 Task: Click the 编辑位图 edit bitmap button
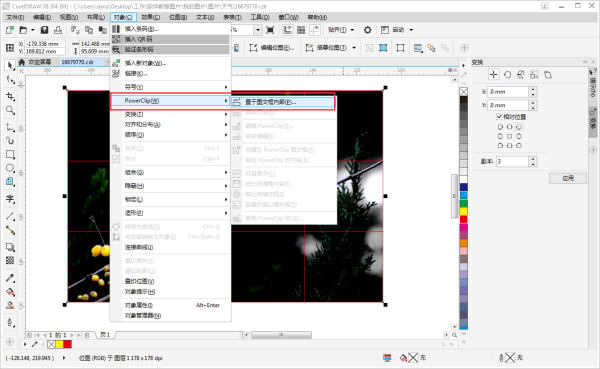[x=272, y=48]
